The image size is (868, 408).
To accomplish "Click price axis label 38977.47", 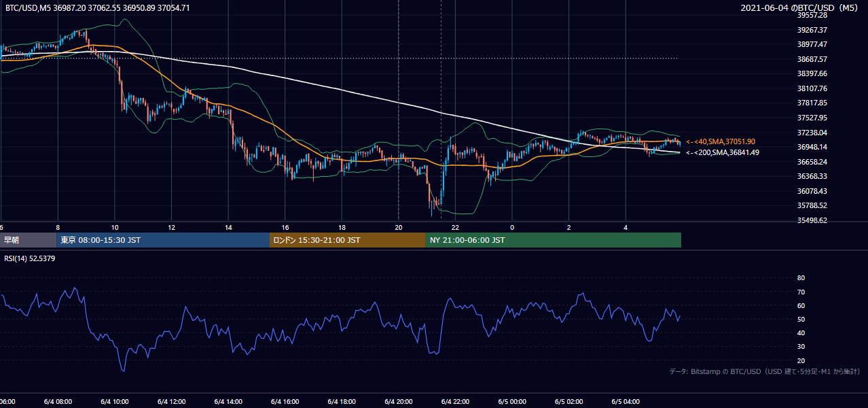I will (813, 44).
